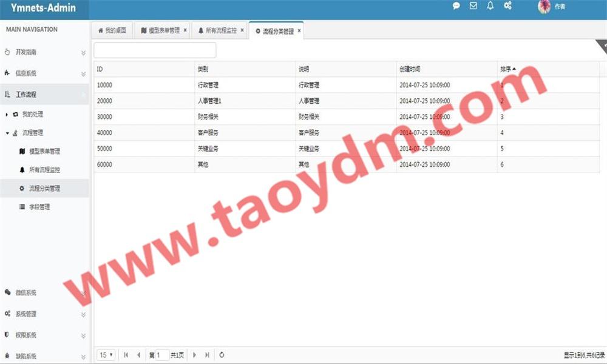Click the icon beside 工作流程

(x=7, y=94)
